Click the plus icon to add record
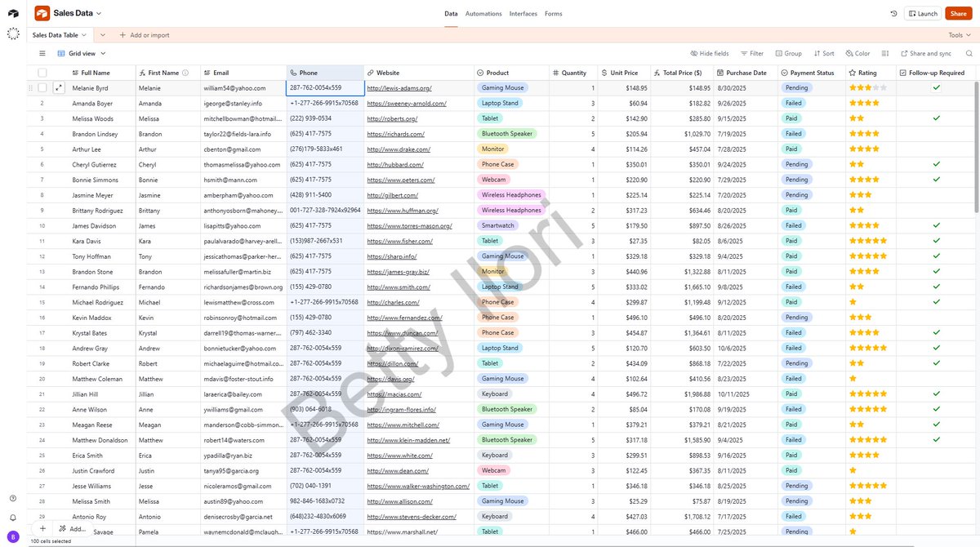 42,529
